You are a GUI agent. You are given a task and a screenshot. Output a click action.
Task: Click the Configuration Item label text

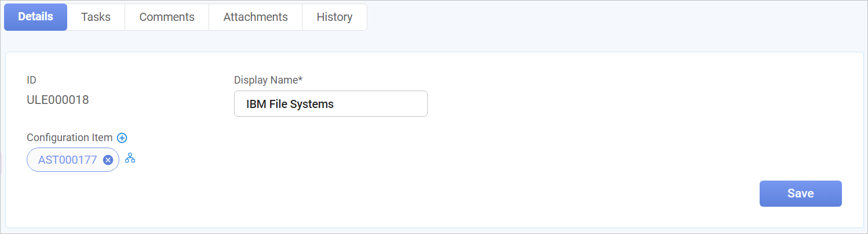(70, 138)
